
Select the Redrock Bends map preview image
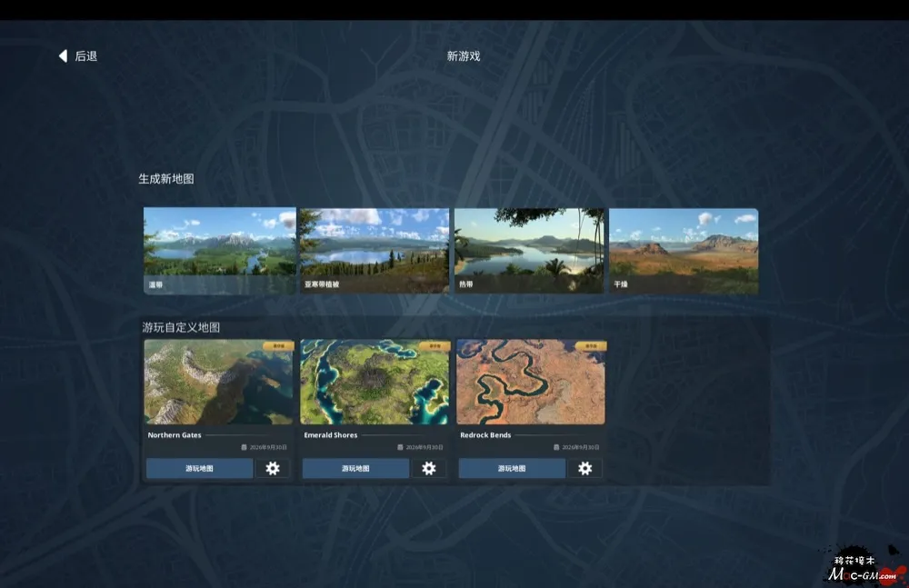pos(531,382)
